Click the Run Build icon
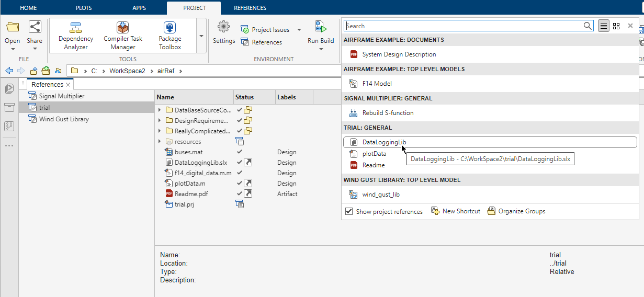The height and width of the screenshot is (297, 644). click(321, 27)
